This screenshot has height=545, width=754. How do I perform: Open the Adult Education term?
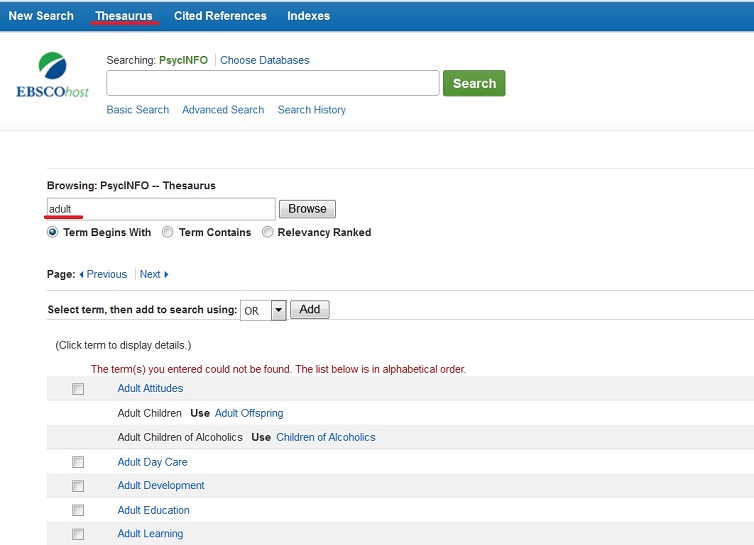[x=153, y=510]
